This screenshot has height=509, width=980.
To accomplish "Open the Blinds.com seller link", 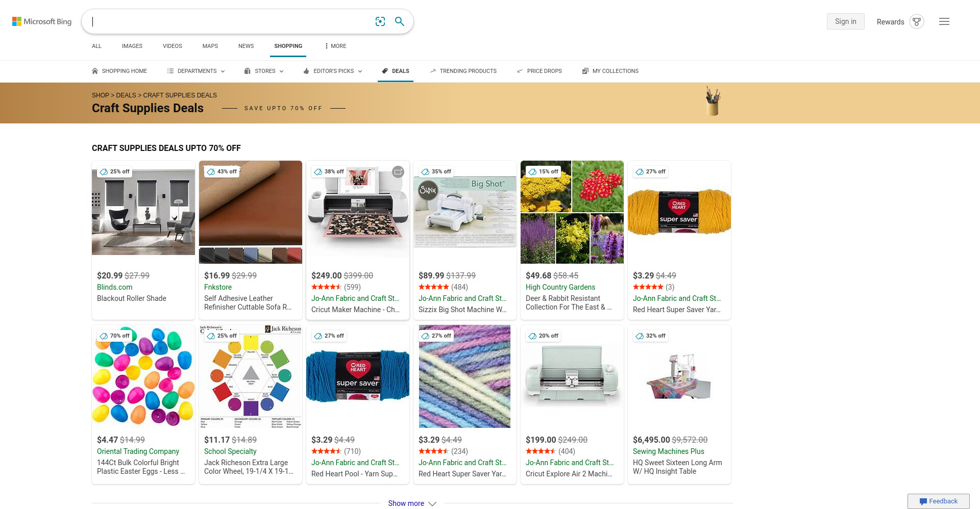I will [x=115, y=287].
